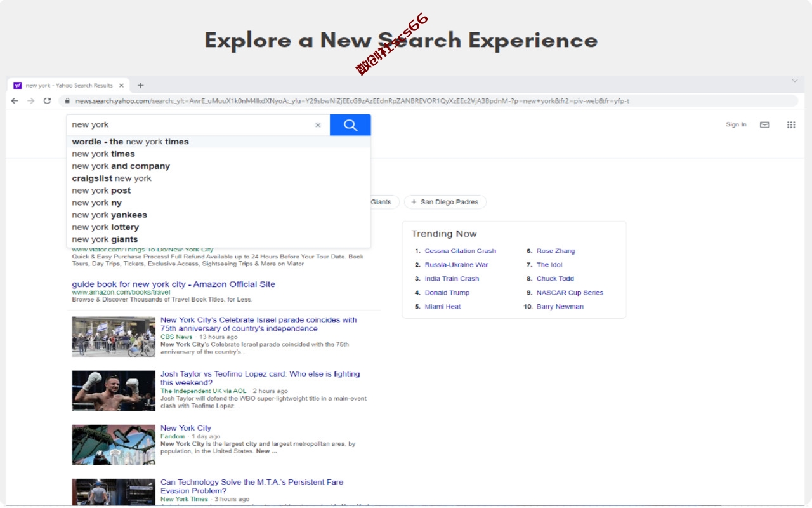Viewport: 812px width, 508px height.
Task: Open a new tab with the plus button
Action: pos(141,85)
